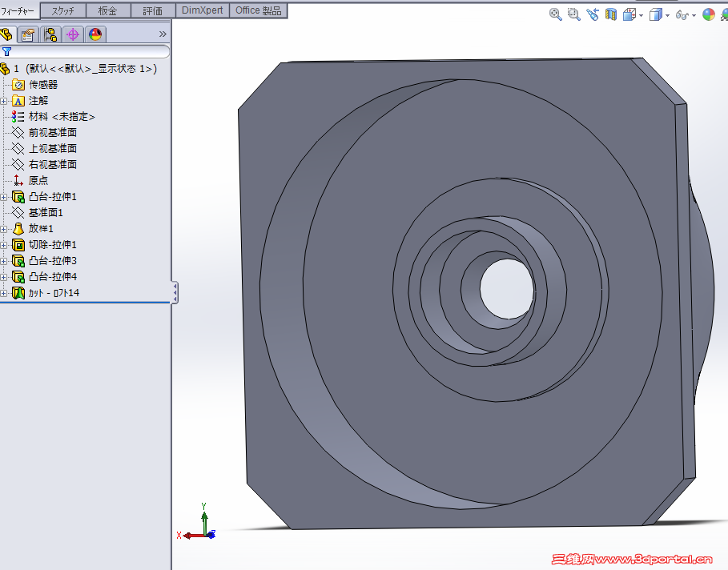Image resolution: width=728 pixels, height=570 pixels.
Task: Open Edit Appearance color ball icon
Action: [x=709, y=14]
